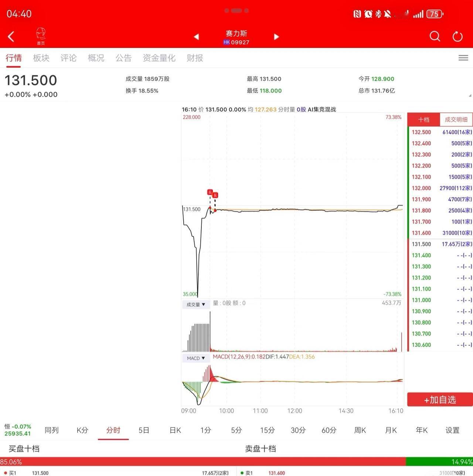The width and height of the screenshot is (473, 476).
Task: Tap the large 131.500 current price
Action: pos(31,80)
